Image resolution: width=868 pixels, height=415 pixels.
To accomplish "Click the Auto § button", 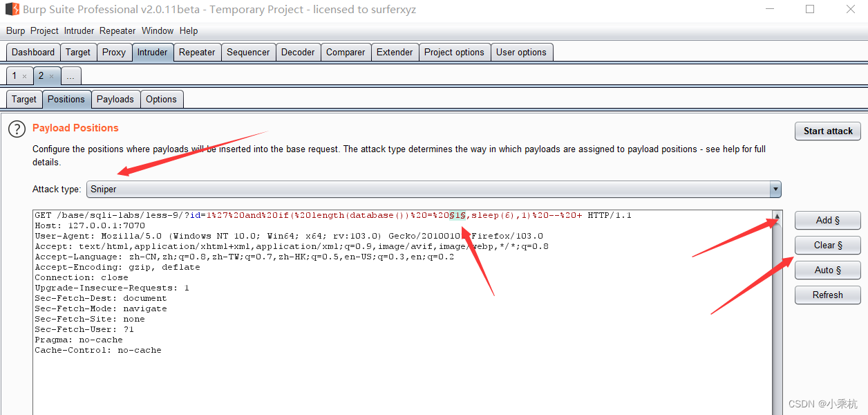I will tap(828, 270).
